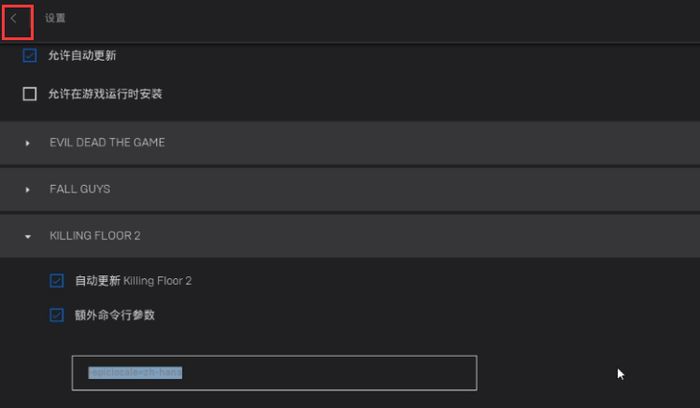Click the EVIL DEAD THE GAME title text
700x408 pixels.
pos(107,143)
